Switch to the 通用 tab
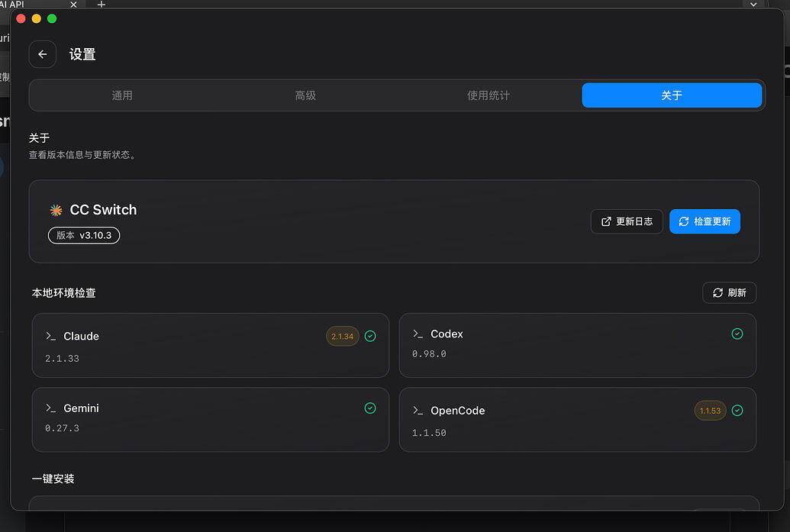Viewport: 790px width, 532px height. [122, 95]
